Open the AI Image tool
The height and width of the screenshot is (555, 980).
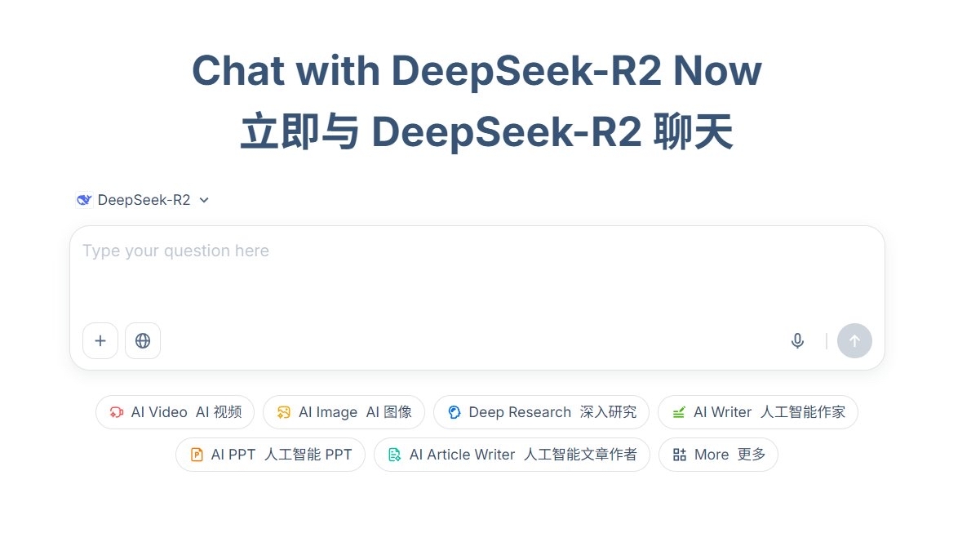pos(344,412)
